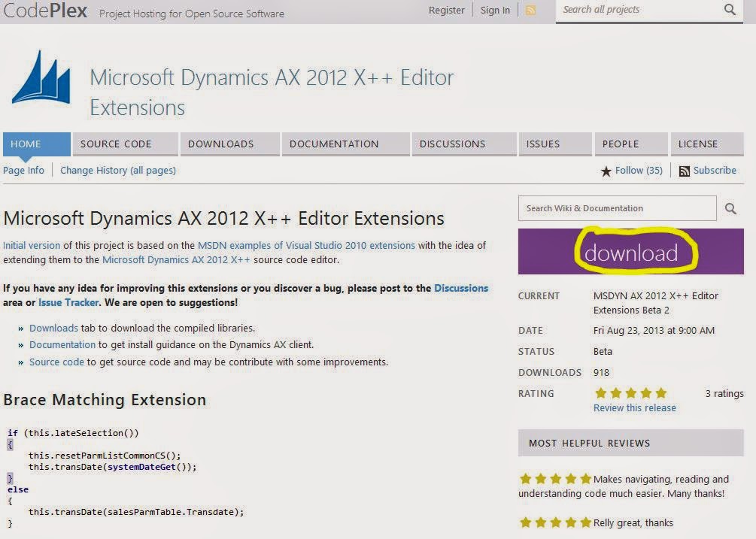Open the Issue Tracker link

(x=68, y=301)
